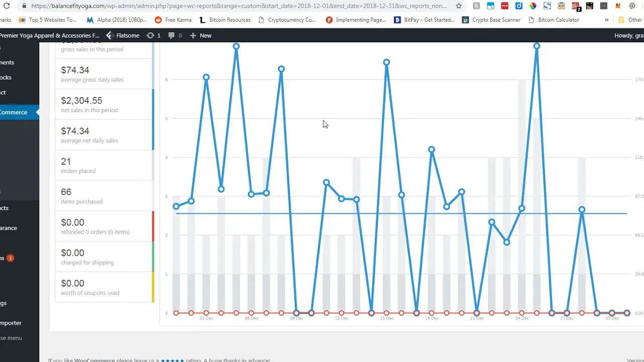Click the blue 'S' extension icon
The width and height of the screenshot is (644, 362).
click(547, 6)
